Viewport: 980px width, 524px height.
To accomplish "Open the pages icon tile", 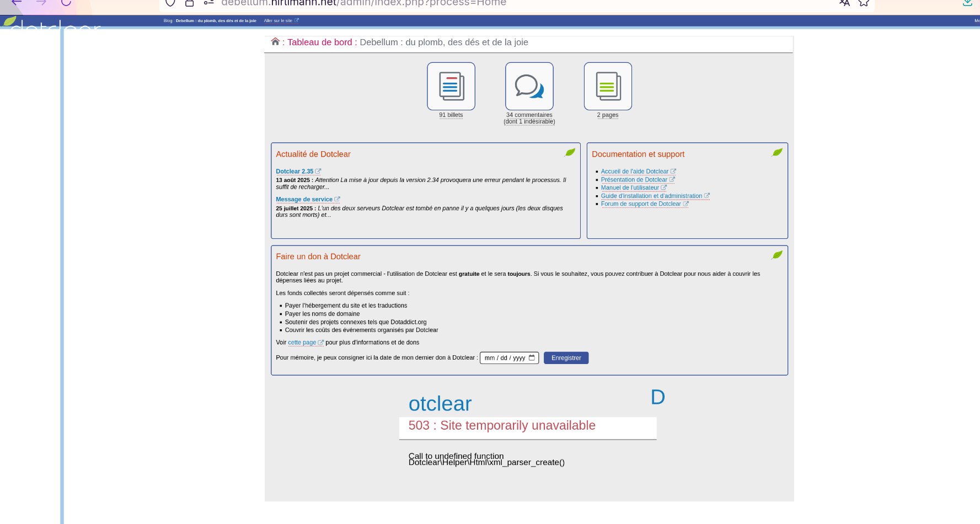I will (x=607, y=87).
